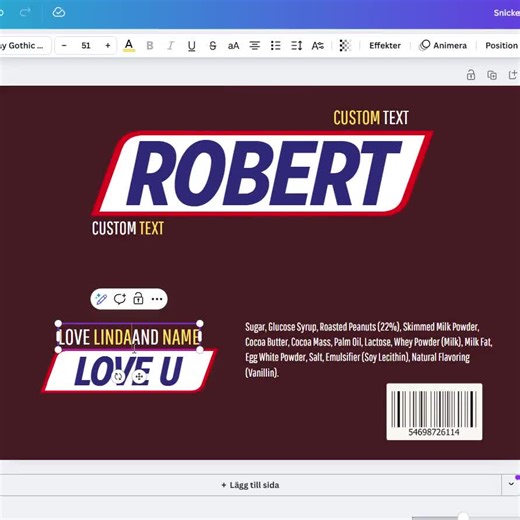520x520 pixels.
Task: Open advanced text settings icon
Action: click(x=318, y=45)
